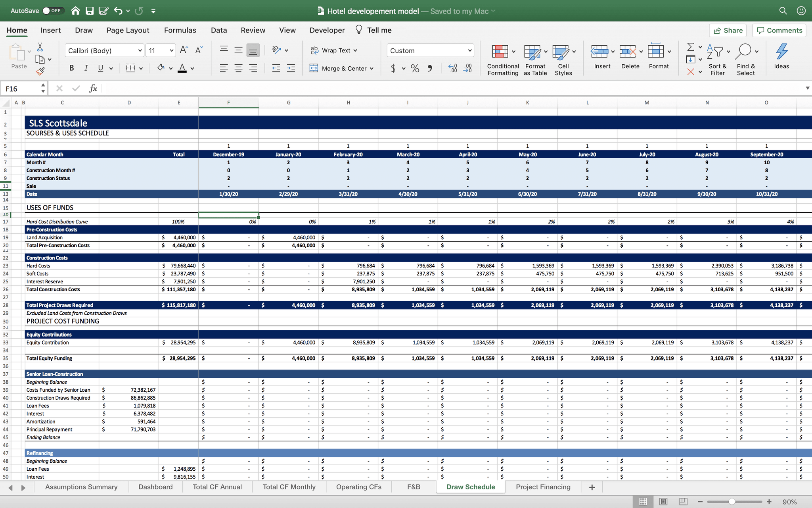Toggle Underline formatting
The height and width of the screenshot is (508, 812).
(101, 68)
